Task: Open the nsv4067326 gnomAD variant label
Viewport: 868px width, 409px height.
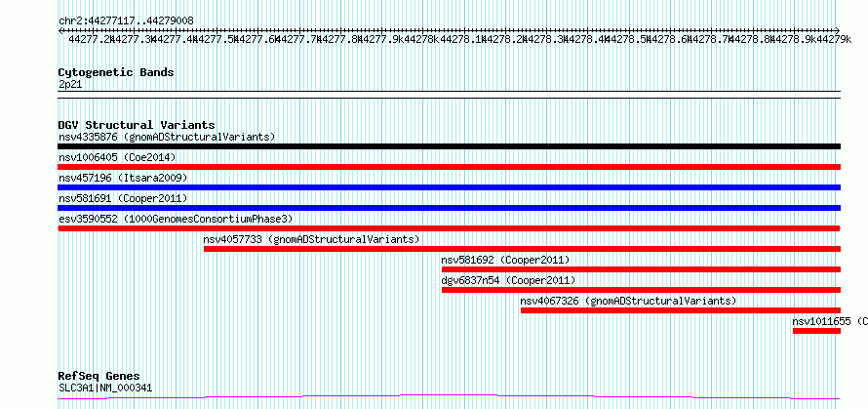Action: [629, 301]
